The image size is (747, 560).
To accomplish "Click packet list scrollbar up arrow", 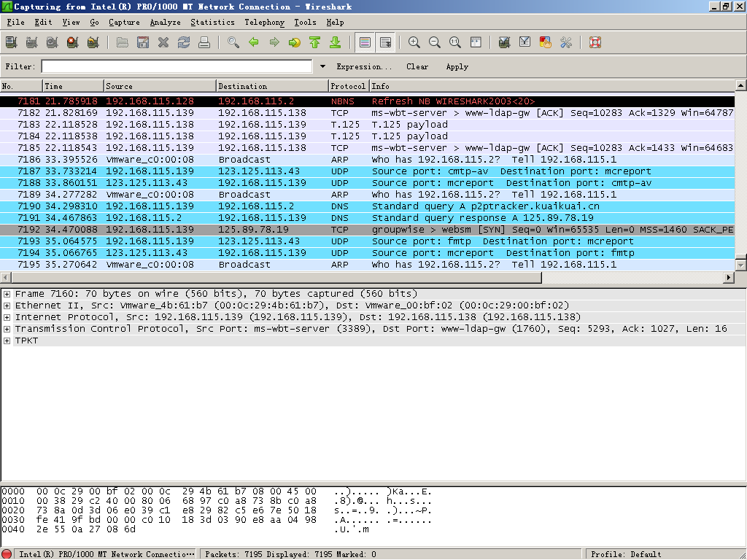I will click(741, 85).
